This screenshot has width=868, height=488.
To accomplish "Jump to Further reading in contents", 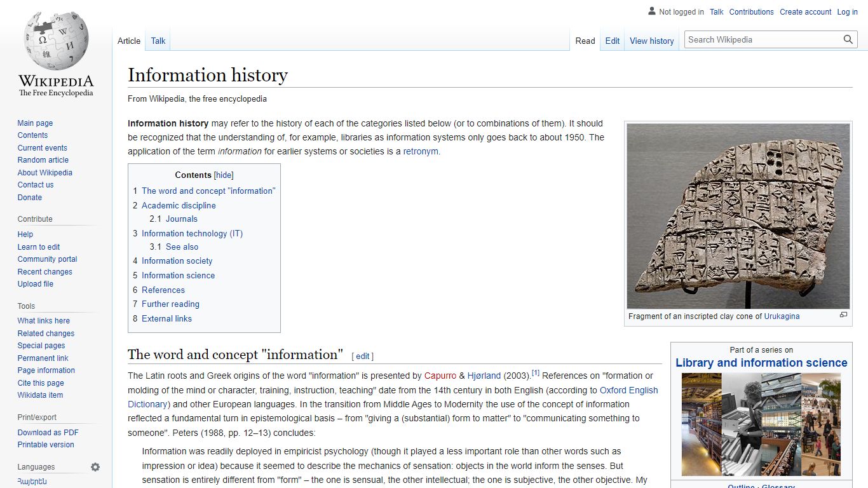I will pyautogui.click(x=166, y=304).
